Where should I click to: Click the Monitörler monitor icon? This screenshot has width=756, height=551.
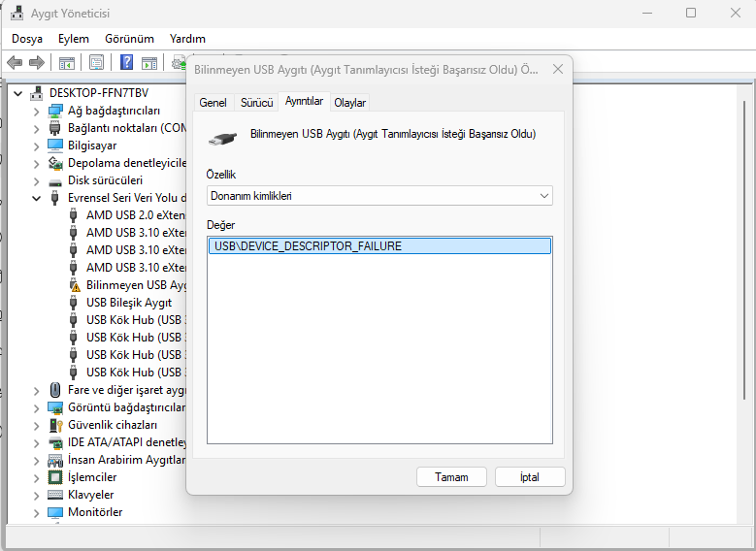55,512
